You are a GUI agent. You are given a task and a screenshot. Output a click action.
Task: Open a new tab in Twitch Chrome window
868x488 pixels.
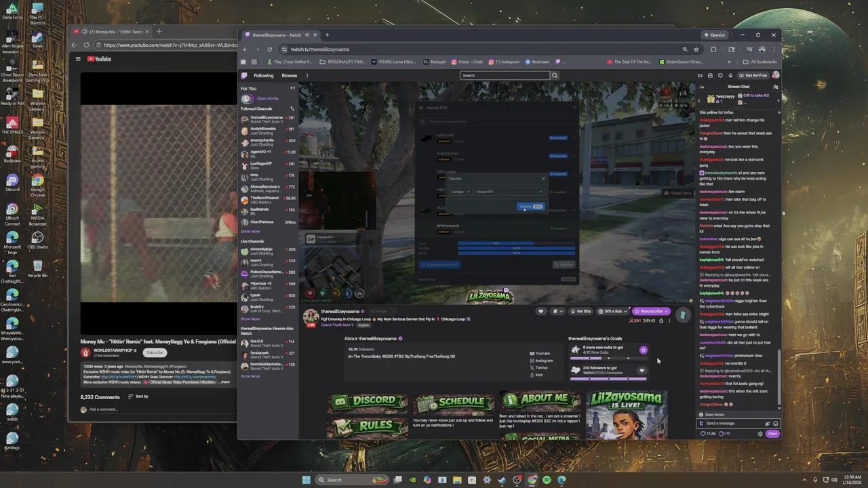[327, 35]
